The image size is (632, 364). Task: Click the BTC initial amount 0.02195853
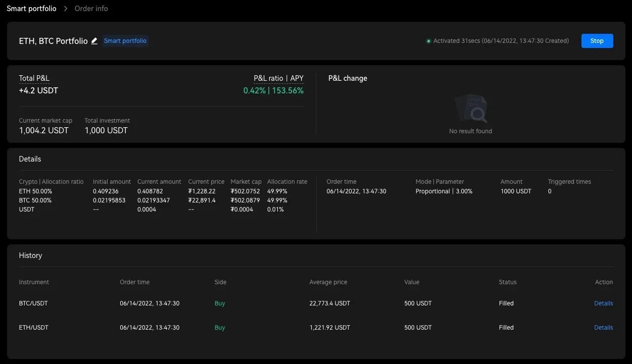pyautogui.click(x=109, y=200)
